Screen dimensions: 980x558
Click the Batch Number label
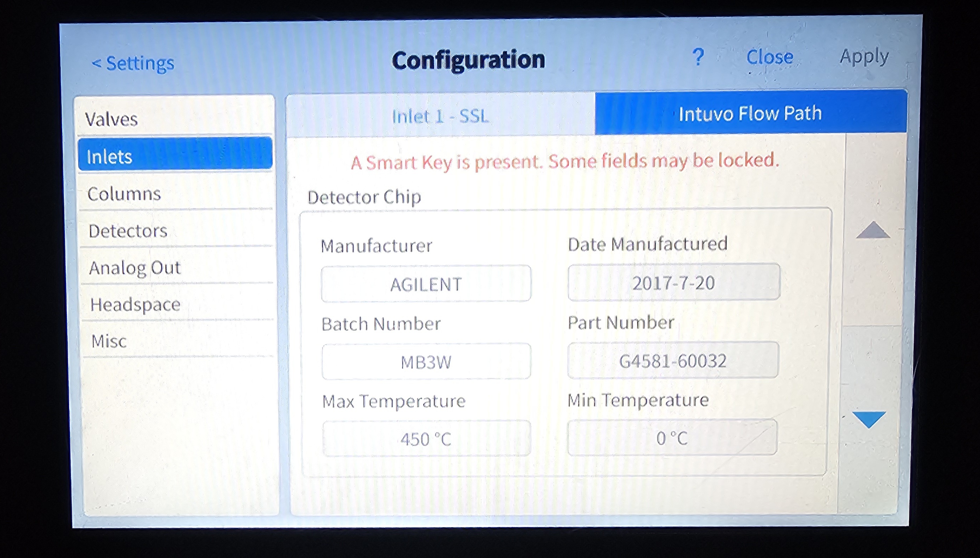pyautogui.click(x=381, y=324)
